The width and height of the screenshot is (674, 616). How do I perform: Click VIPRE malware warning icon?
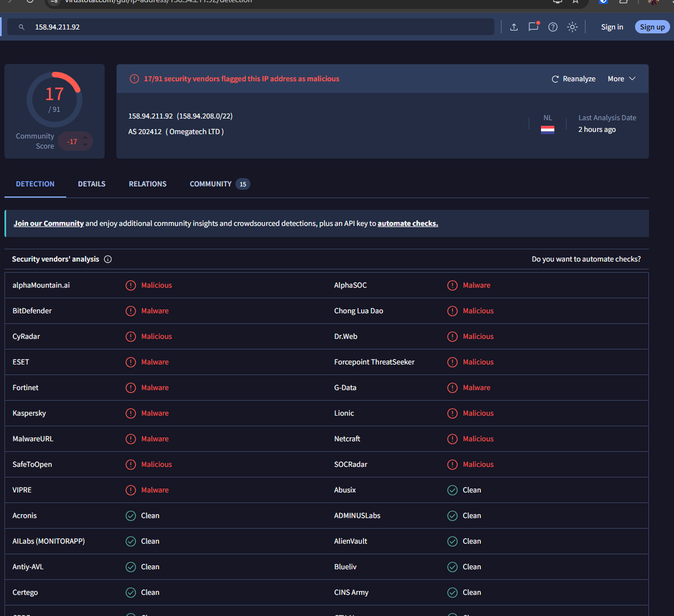tap(131, 490)
